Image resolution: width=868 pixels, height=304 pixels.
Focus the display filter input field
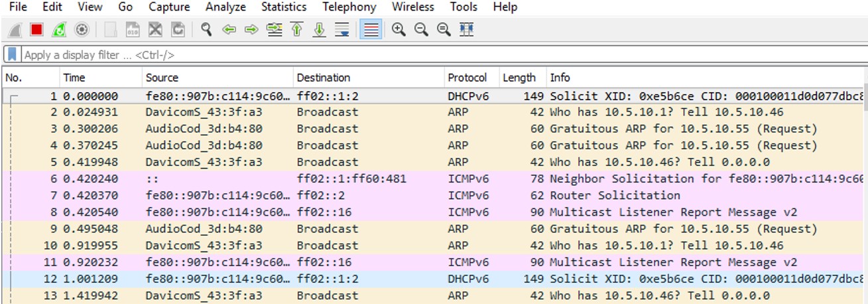(443, 55)
